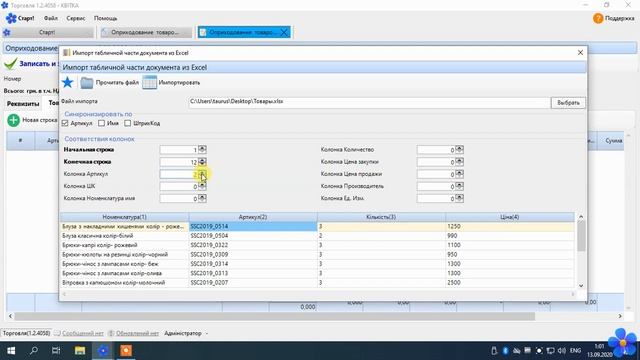Click the ENG language indicator in the tray
This screenshot has height=360, width=640.
click(x=576, y=351)
